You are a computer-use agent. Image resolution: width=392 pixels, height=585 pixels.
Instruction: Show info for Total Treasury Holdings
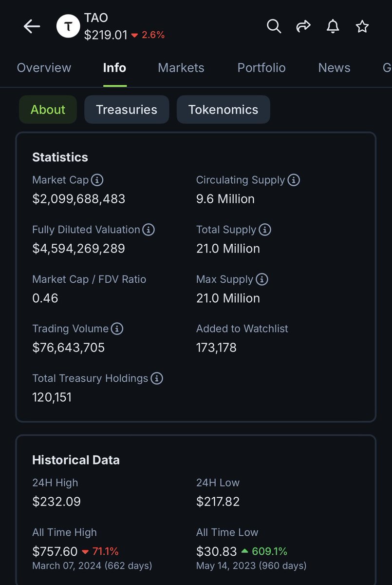click(157, 378)
